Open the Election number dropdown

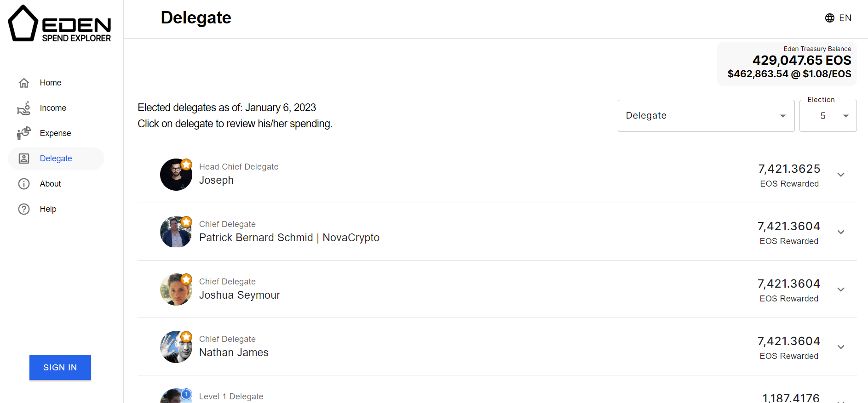coord(828,116)
